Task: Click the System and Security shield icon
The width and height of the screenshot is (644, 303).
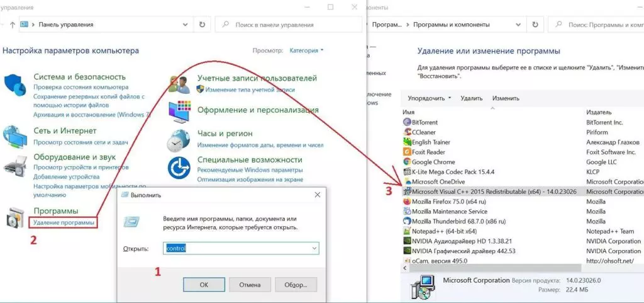Action: coord(15,85)
